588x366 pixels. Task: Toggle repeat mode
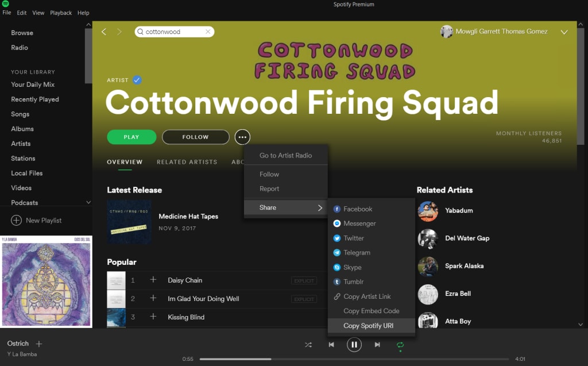400,345
